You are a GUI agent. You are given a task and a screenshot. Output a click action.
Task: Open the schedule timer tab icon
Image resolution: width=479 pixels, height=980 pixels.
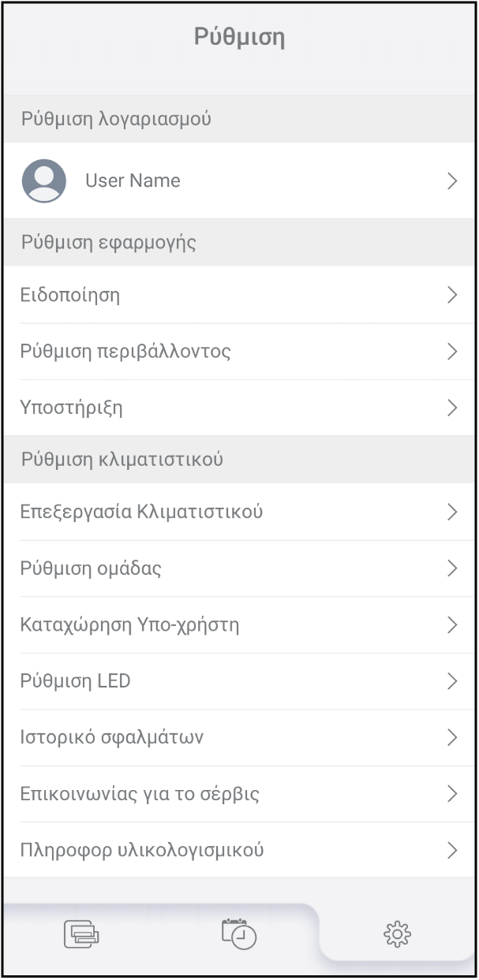pos(239,933)
